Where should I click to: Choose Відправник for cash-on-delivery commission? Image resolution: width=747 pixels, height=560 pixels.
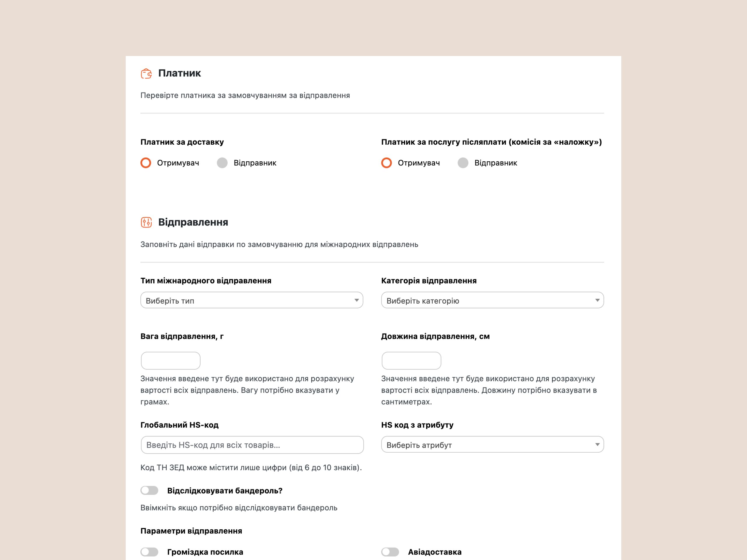[x=463, y=163]
